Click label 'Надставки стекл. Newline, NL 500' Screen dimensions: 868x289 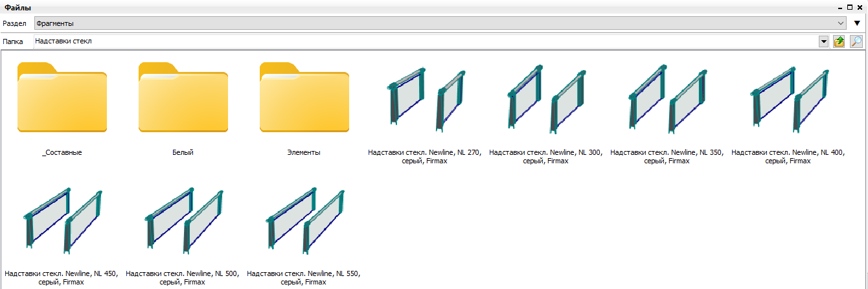tap(183, 277)
